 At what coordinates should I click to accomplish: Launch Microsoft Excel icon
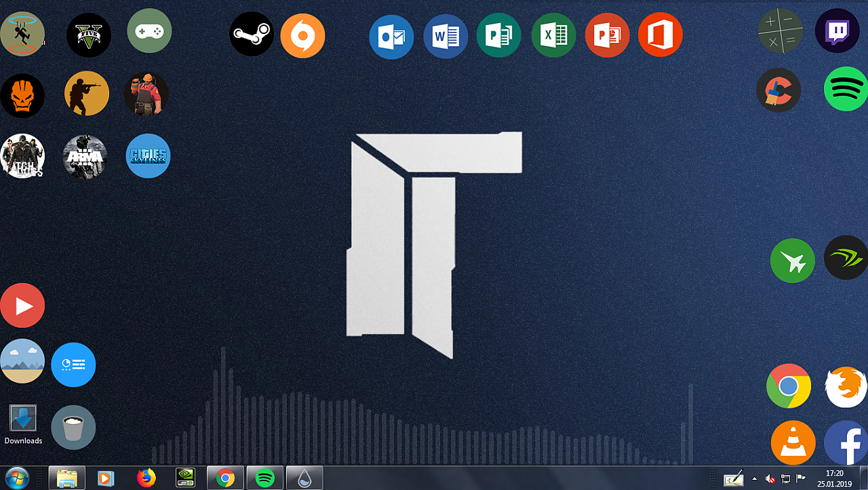tap(553, 35)
